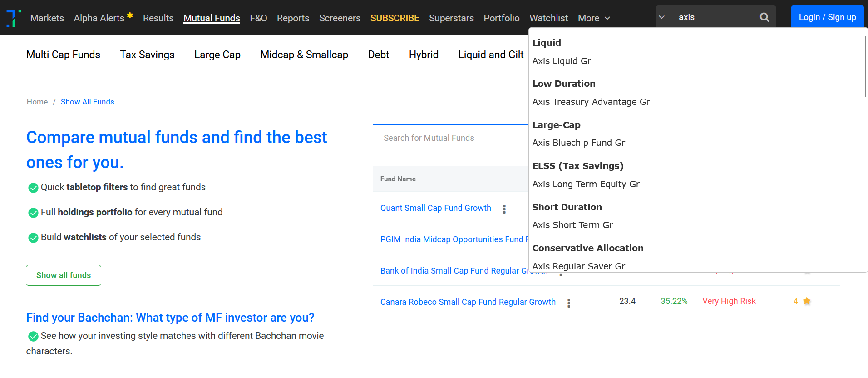
Task: Open kebab menu for Quant Small Cap Fund
Action: (x=504, y=209)
